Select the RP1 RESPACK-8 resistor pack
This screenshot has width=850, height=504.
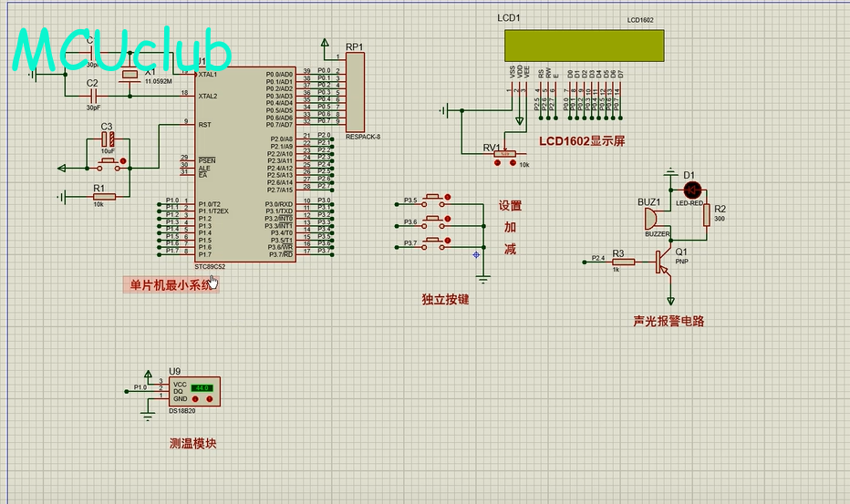click(355, 92)
